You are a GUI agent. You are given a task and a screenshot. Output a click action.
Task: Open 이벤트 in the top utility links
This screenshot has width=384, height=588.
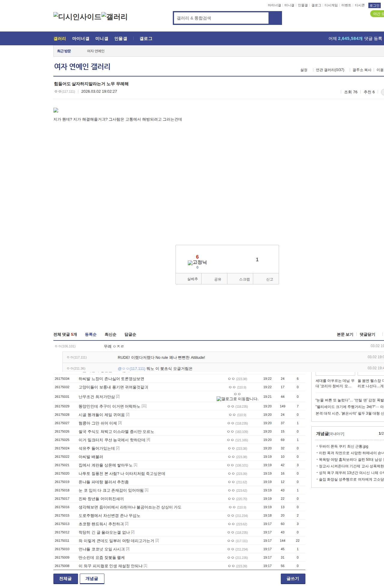coord(346,5)
